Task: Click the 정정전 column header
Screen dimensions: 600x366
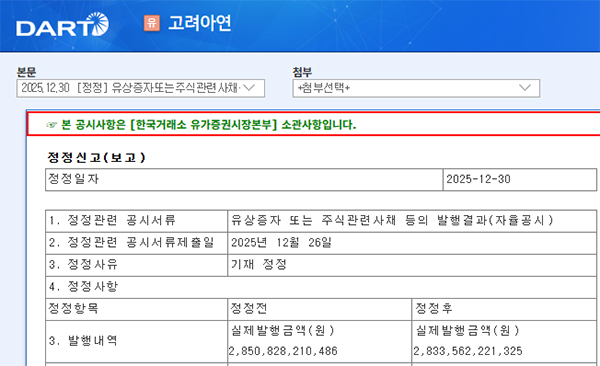Action: coord(320,309)
